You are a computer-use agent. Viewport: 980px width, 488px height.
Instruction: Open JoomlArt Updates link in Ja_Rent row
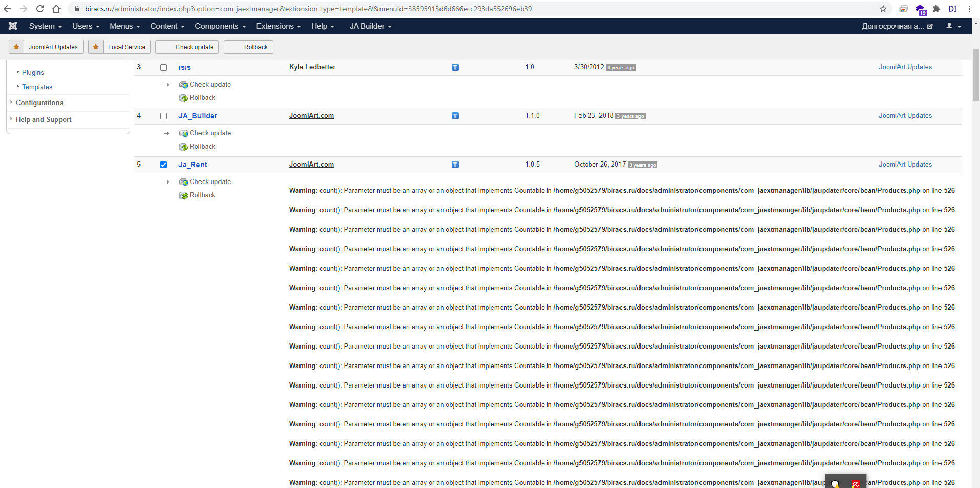tap(905, 165)
